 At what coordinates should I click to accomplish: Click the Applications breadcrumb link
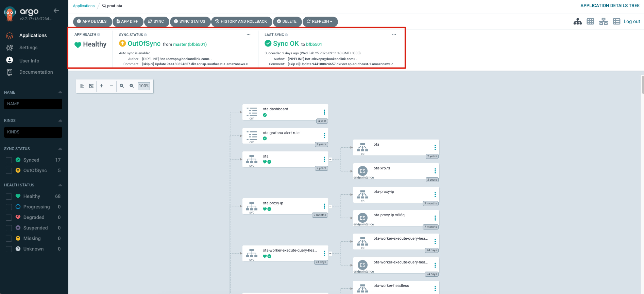pyautogui.click(x=84, y=6)
